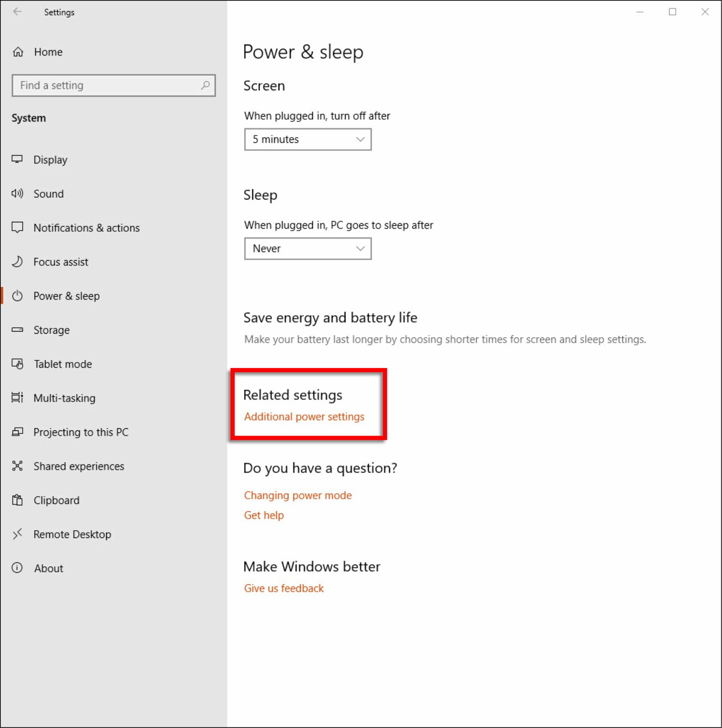Click the search magnifier icon
The width and height of the screenshot is (722, 728).
205,85
